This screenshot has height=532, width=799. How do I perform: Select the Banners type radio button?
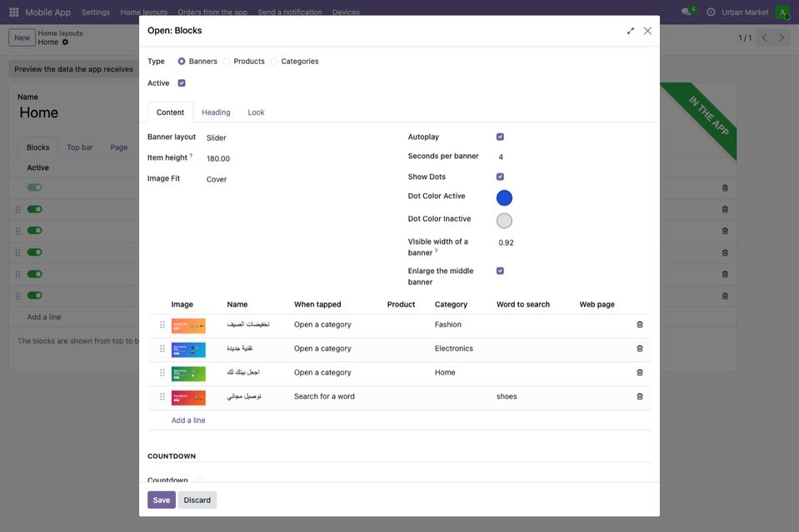(182, 62)
